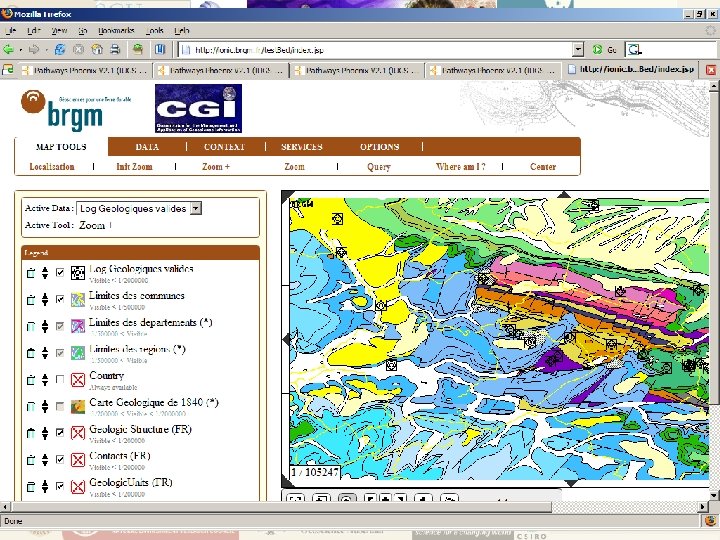Reload the page with the Reload icon
This screenshot has height=540, width=720.
point(60,49)
